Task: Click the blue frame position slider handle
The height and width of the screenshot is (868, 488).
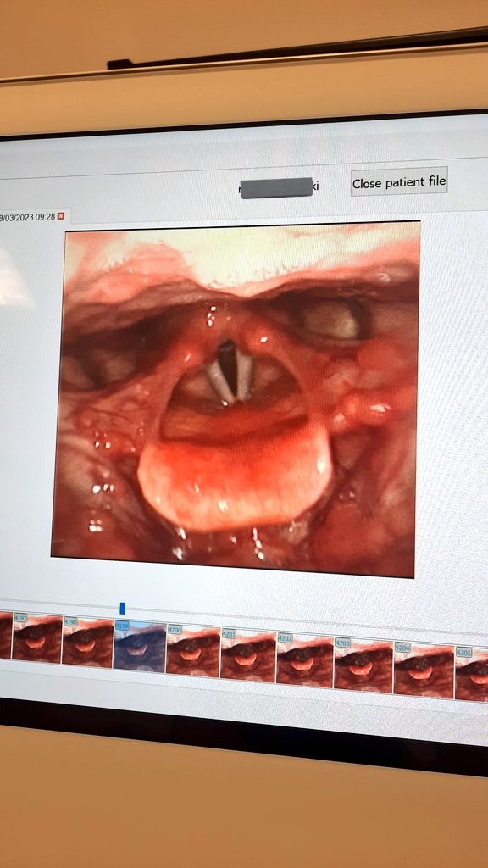Action: tap(122, 609)
